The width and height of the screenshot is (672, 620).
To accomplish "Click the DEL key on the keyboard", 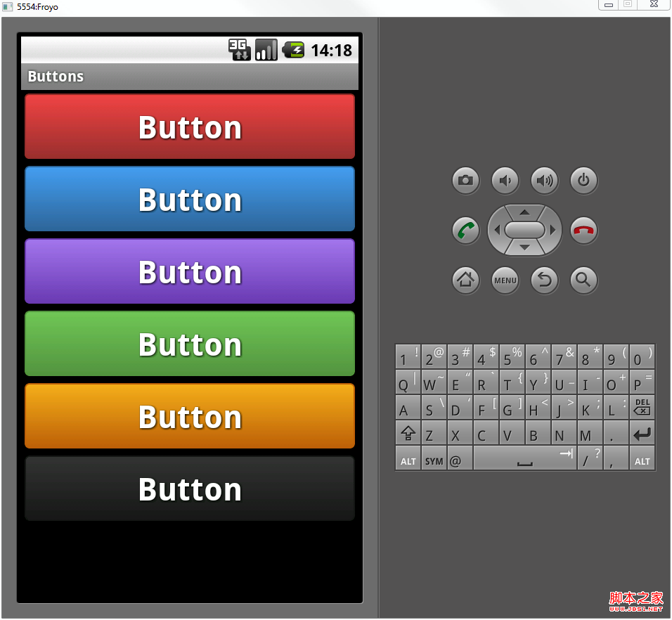I will click(642, 406).
